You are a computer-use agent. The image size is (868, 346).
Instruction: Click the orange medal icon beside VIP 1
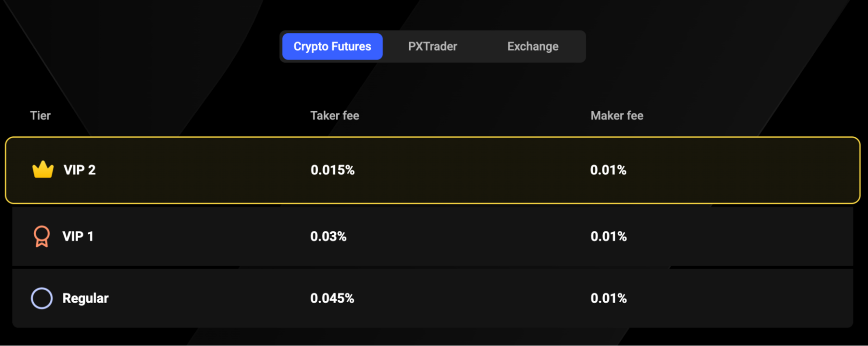click(42, 235)
